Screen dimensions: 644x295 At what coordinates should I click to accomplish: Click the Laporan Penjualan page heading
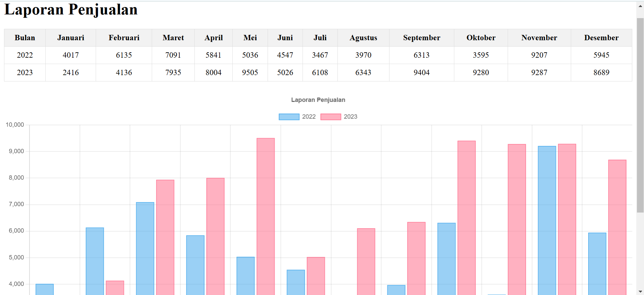[x=71, y=10]
